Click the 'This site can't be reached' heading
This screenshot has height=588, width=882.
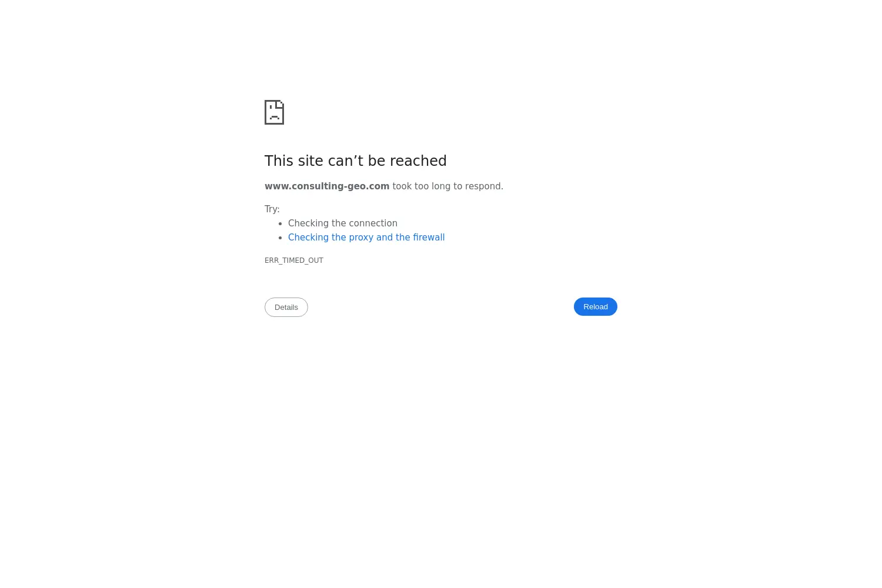click(x=356, y=161)
